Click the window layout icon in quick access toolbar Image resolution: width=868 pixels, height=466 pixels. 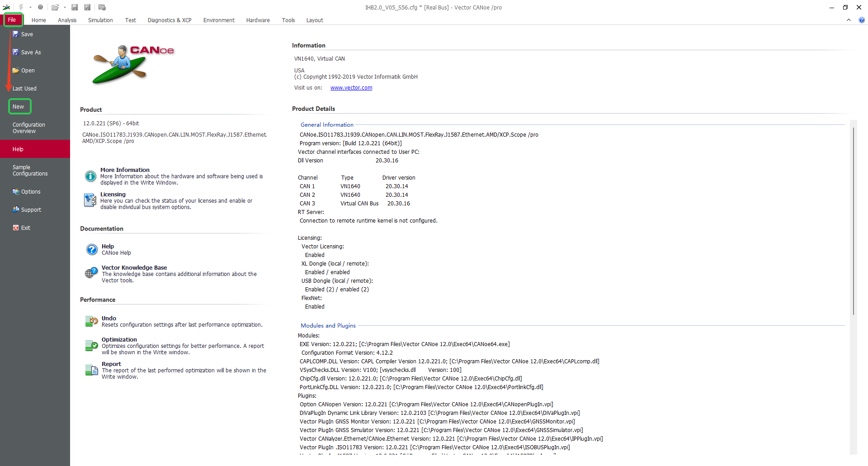click(x=102, y=7)
